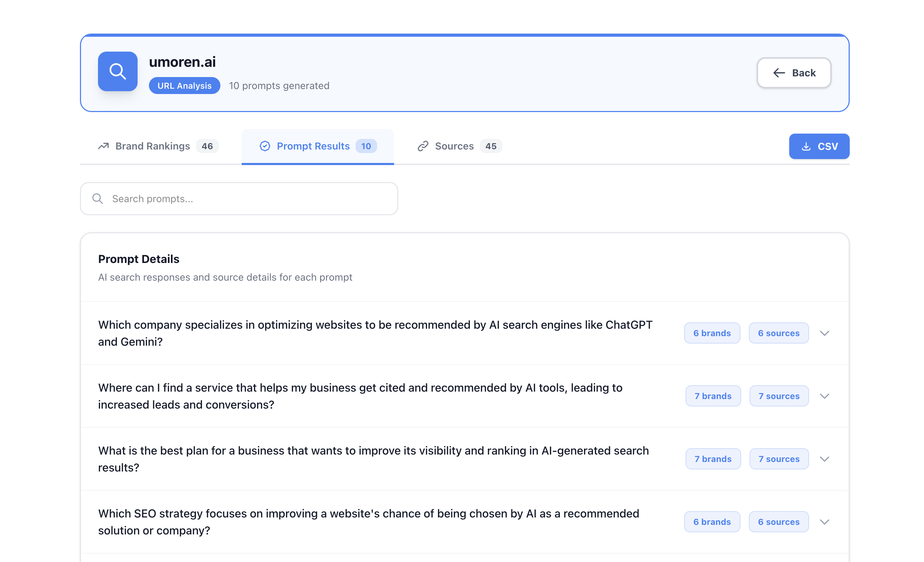Click the search icon inside the prompts field

tap(97, 199)
